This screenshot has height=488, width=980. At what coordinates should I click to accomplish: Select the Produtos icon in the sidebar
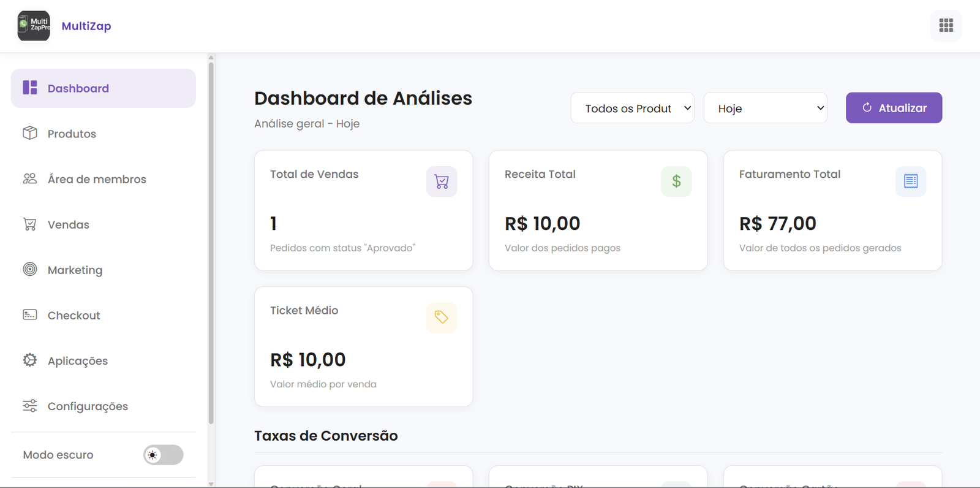29,133
